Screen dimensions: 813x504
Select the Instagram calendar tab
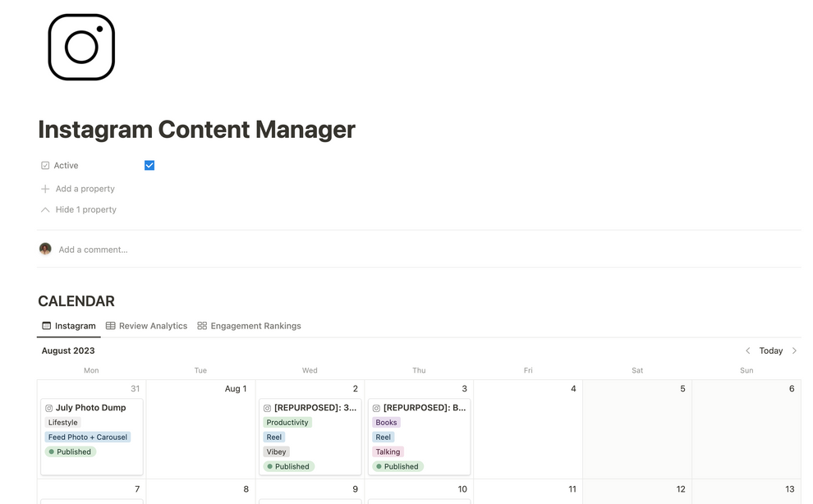(75, 326)
